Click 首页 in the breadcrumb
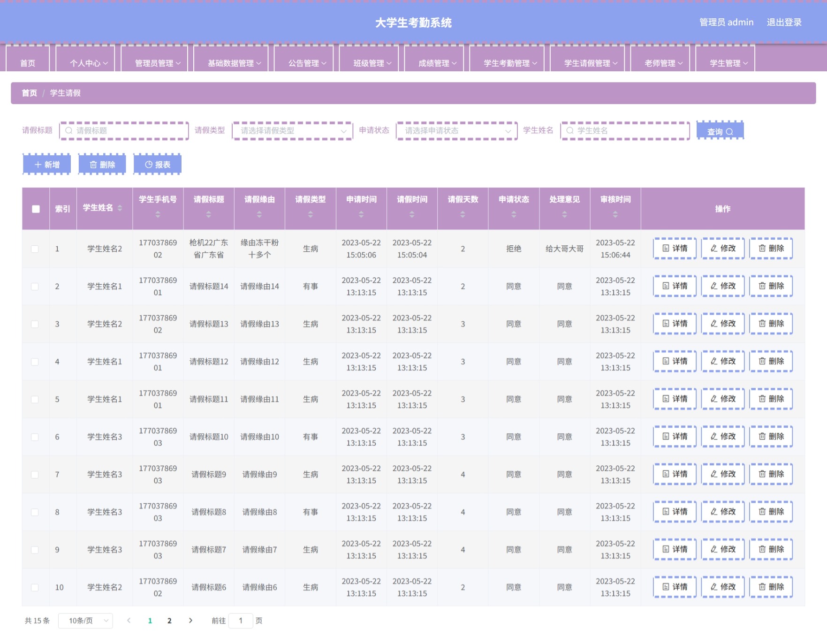Image resolution: width=827 pixels, height=644 pixels. (29, 93)
